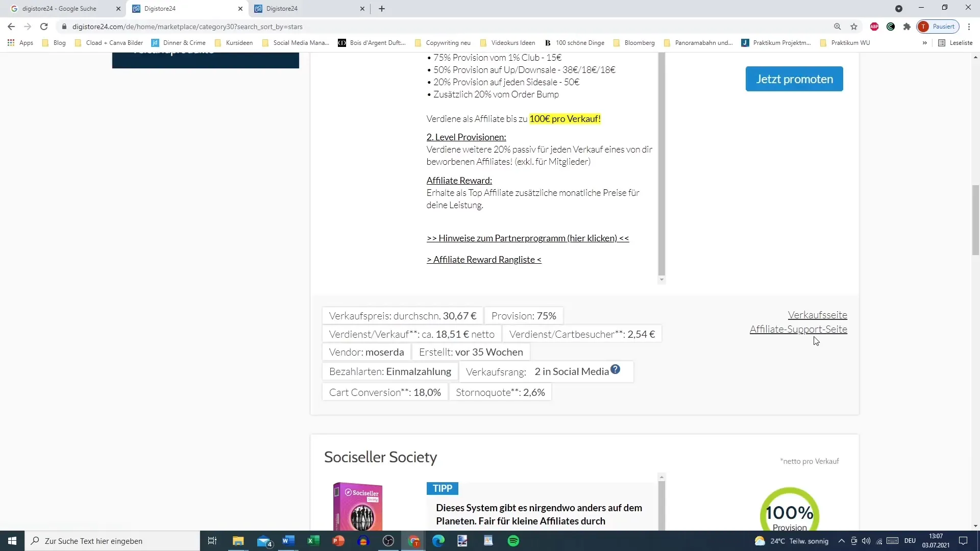Click the Leseliste bookmark in toolbar
The height and width of the screenshot is (551, 980).
click(x=961, y=42)
